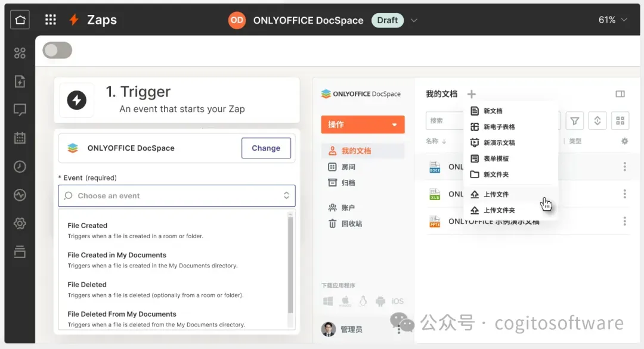
Task: Choose 新文档 from the create menu
Action: (510, 111)
